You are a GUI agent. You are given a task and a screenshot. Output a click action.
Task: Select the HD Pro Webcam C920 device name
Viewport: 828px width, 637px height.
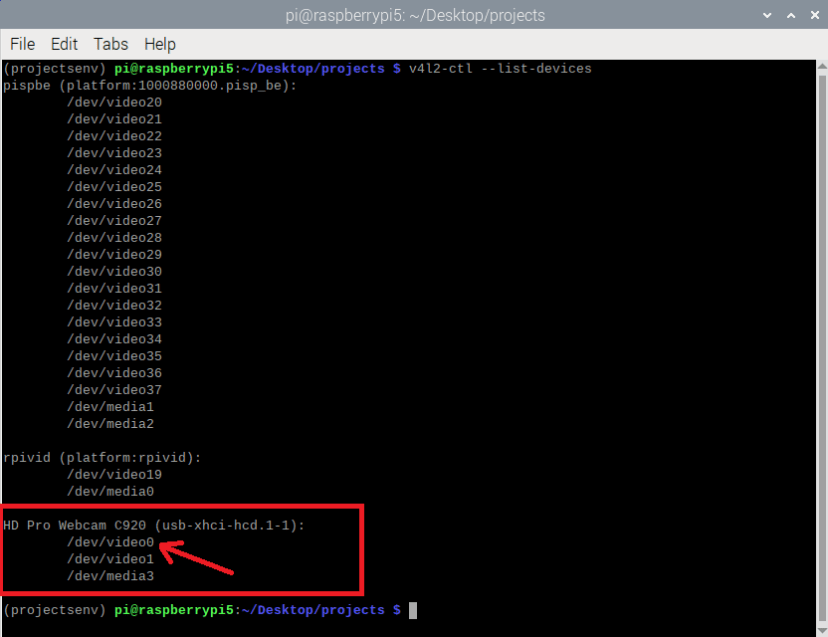82,524
